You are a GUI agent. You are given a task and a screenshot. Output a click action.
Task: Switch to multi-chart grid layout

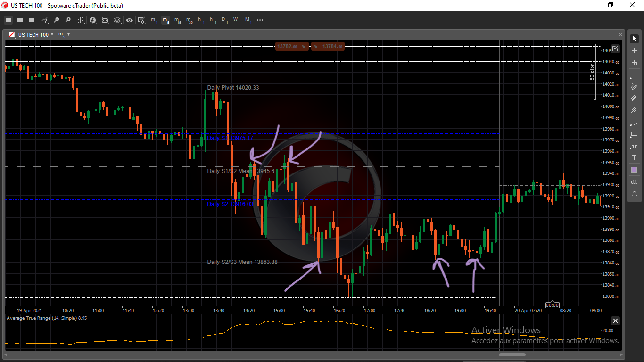pyautogui.click(x=8, y=20)
